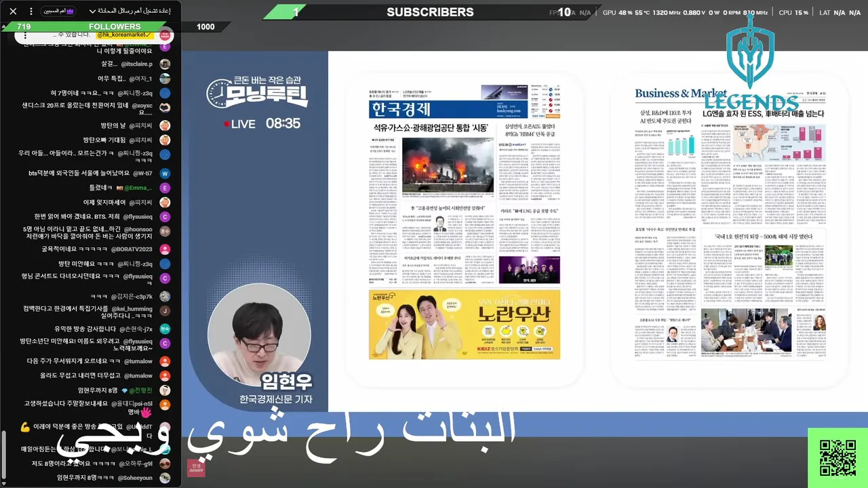Click the QR code in the corner
The width and height of the screenshot is (868, 488).
(x=838, y=459)
